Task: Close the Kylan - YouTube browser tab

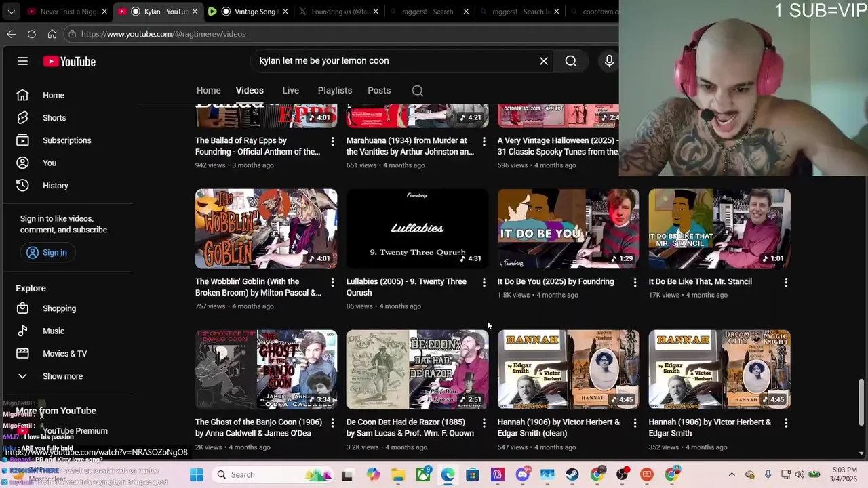Action: pyautogui.click(x=195, y=12)
